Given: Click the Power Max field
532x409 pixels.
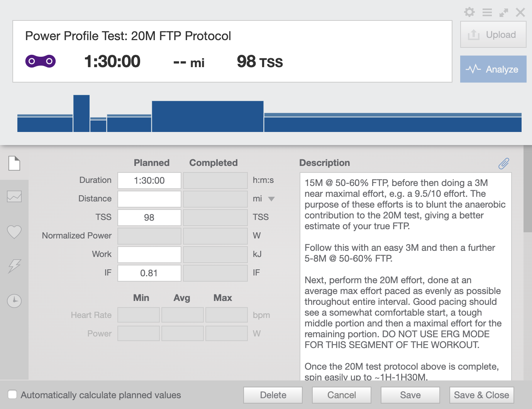Looking at the screenshot, I should [227, 333].
